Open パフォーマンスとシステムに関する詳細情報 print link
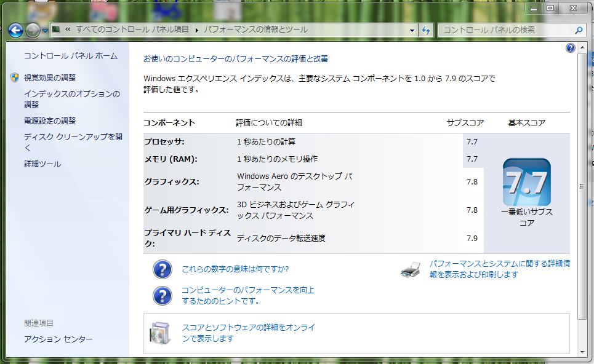The image size is (594, 364). [x=500, y=269]
